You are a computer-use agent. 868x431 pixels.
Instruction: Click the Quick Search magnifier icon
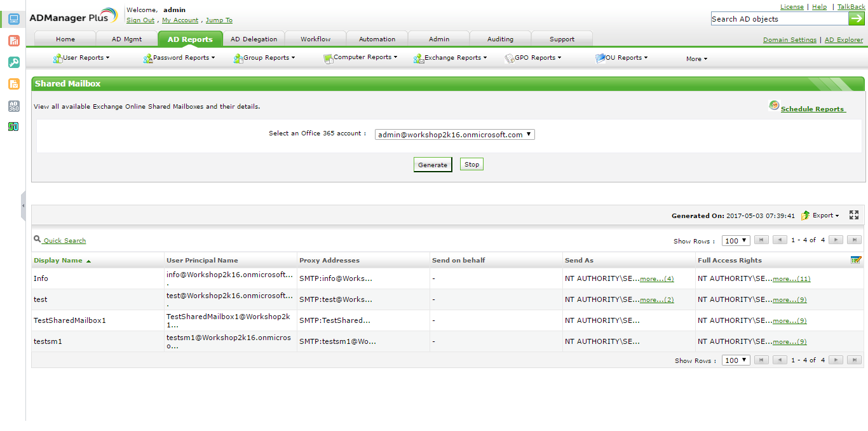pyautogui.click(x=37, y=239)
